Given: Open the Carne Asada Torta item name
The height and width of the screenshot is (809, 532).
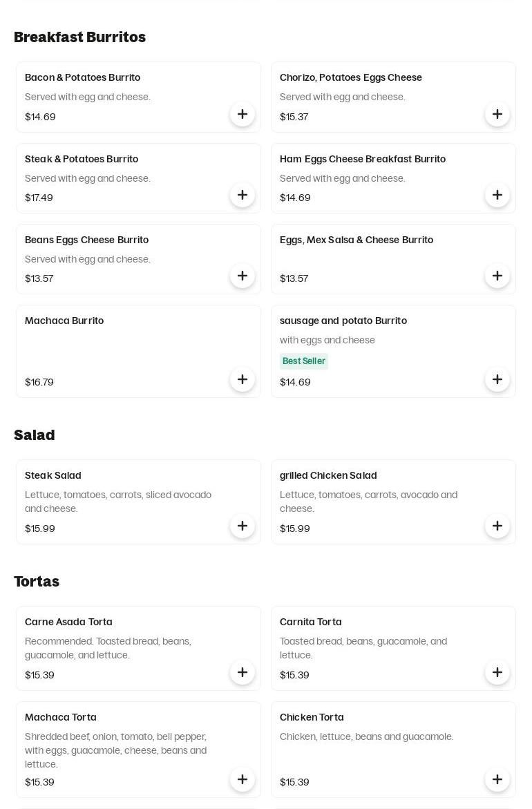Looking at the screenshot, I should (68, 622).
